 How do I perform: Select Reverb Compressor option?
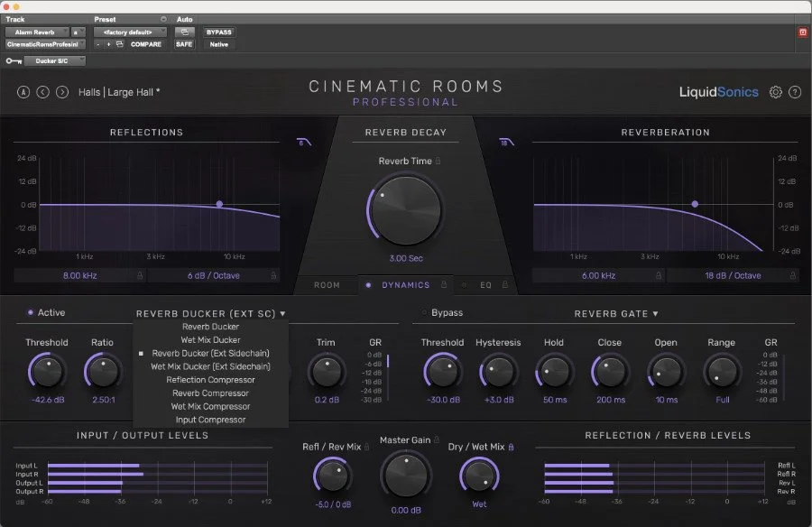pyautogui.click(x=210, y=393)
